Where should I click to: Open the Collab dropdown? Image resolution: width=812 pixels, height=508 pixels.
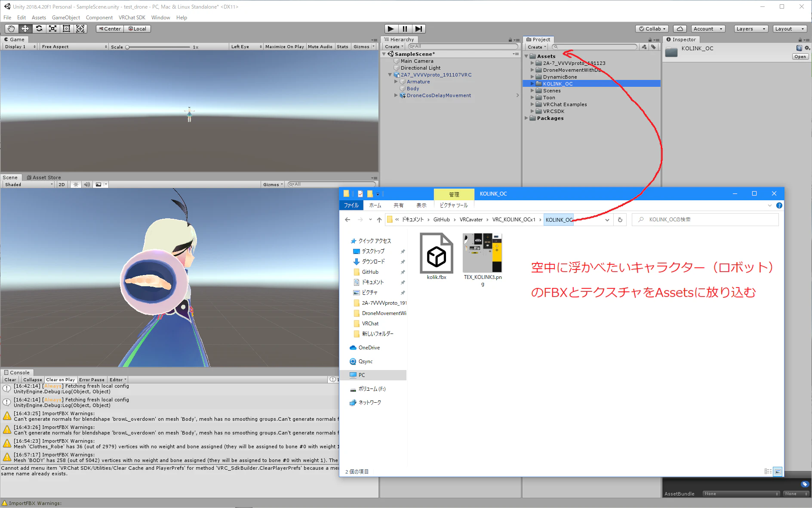click(x=652, y=29)
